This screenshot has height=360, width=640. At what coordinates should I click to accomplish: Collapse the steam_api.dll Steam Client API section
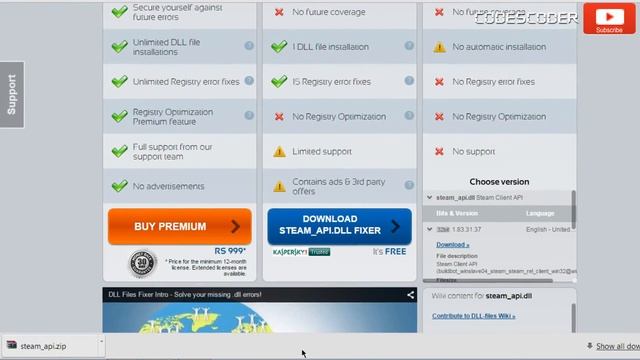coord(429,198)
